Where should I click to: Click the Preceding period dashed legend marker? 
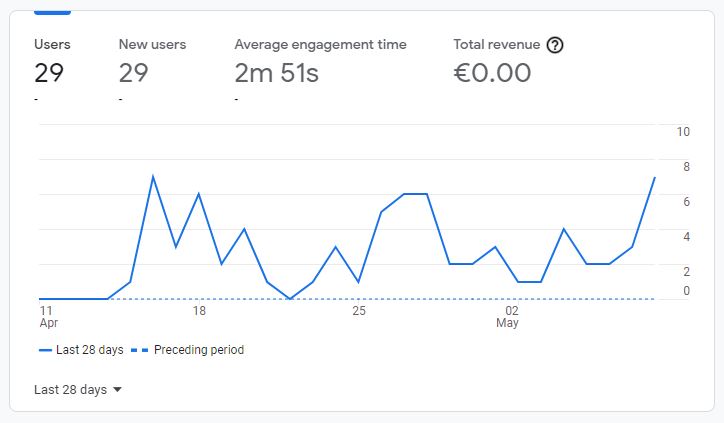coord(139,350)
